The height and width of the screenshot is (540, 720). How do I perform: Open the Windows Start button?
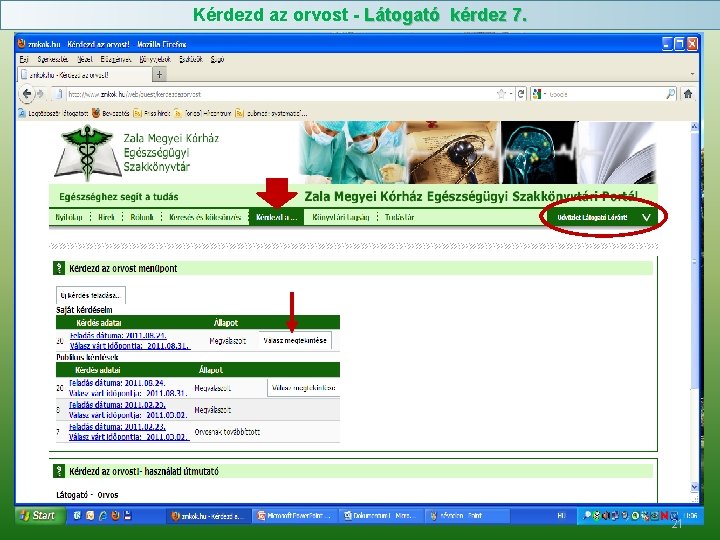39,515
